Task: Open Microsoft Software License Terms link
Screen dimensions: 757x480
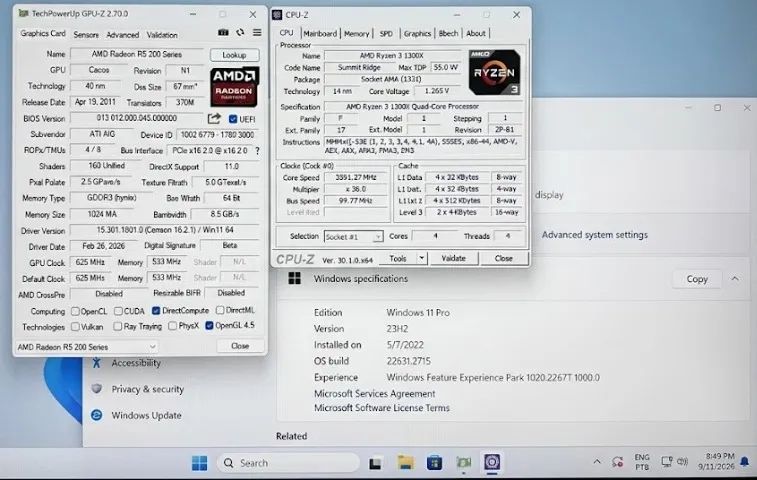Action: (381, 408)
